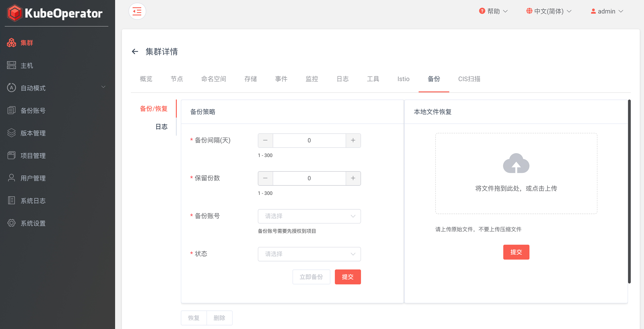Click the project management (项目管理) icon

pos(12,155)
